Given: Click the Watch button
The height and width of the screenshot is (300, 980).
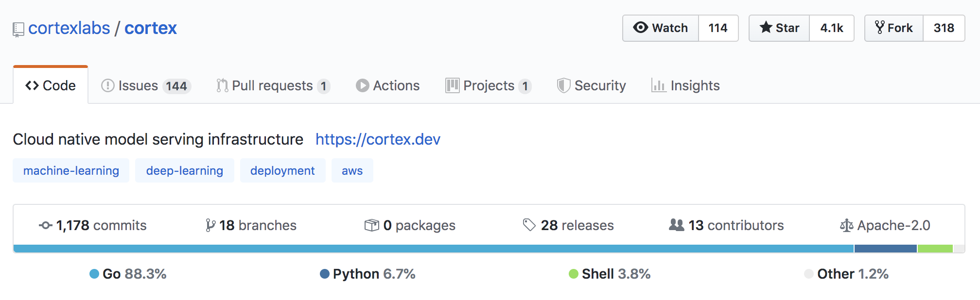Looking at the screenshot, I should (661, 28).
